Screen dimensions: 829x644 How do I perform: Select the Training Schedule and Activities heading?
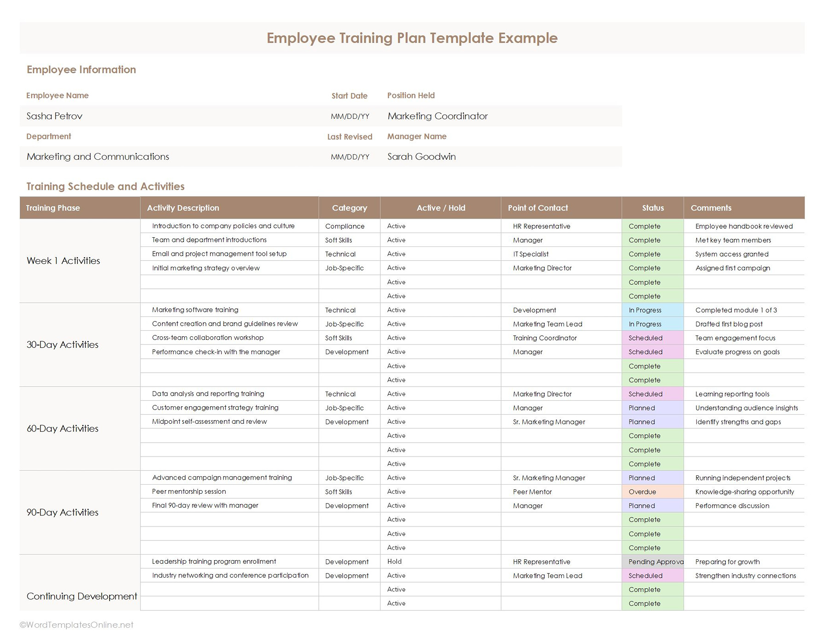tap(105, 186)
